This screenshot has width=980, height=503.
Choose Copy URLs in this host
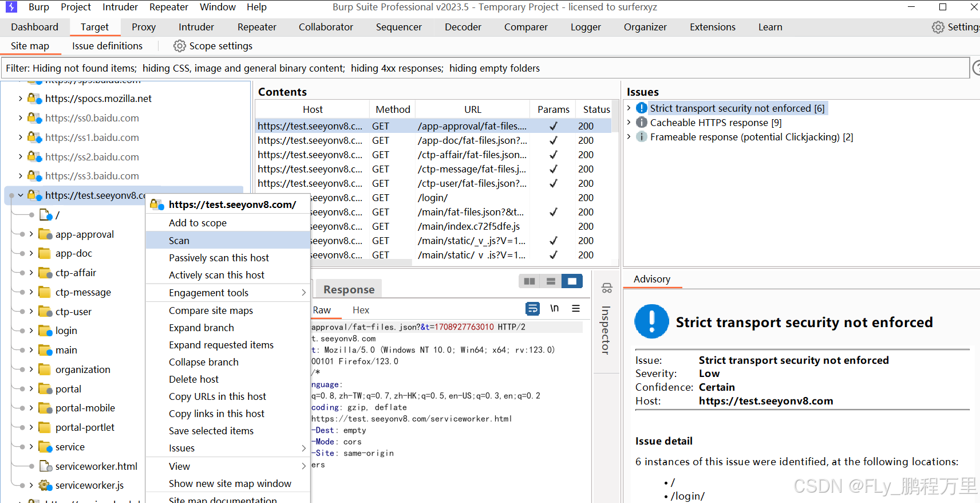pyautogui.click(x=228, y=396)
